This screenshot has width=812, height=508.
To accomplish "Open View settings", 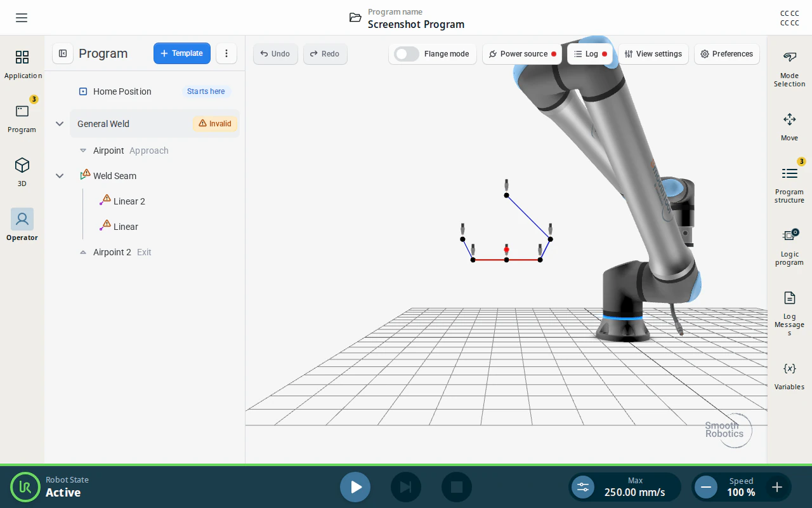I will pyautogui.click(x=653, y=54).
